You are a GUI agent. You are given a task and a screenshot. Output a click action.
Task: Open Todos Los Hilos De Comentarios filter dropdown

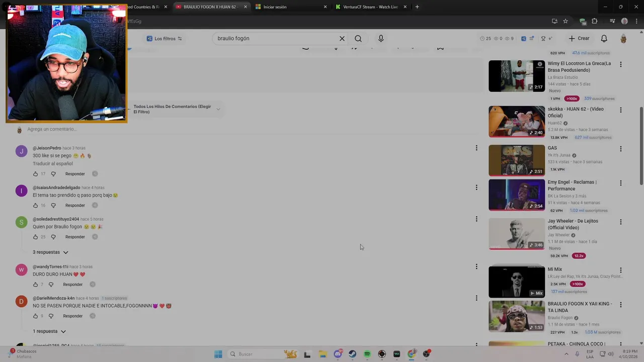tap(177, 109)
